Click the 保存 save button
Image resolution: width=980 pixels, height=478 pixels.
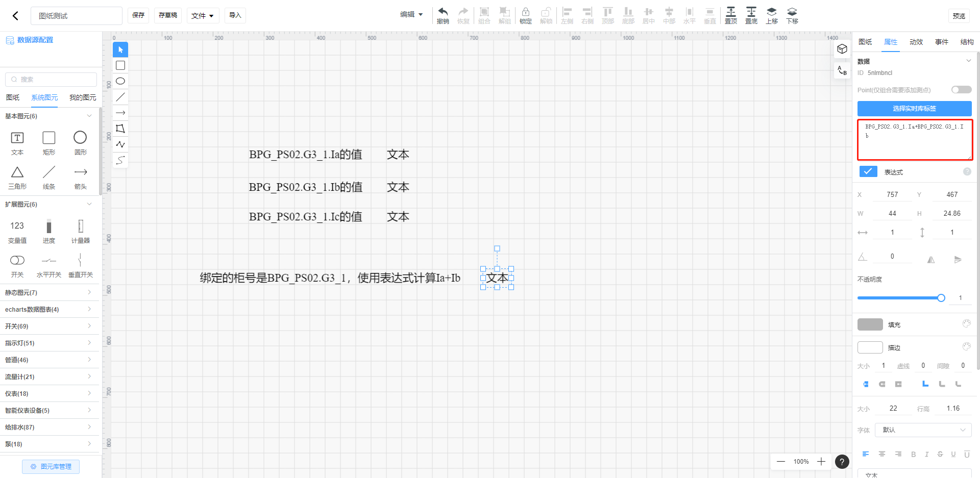tap(138, 15)
